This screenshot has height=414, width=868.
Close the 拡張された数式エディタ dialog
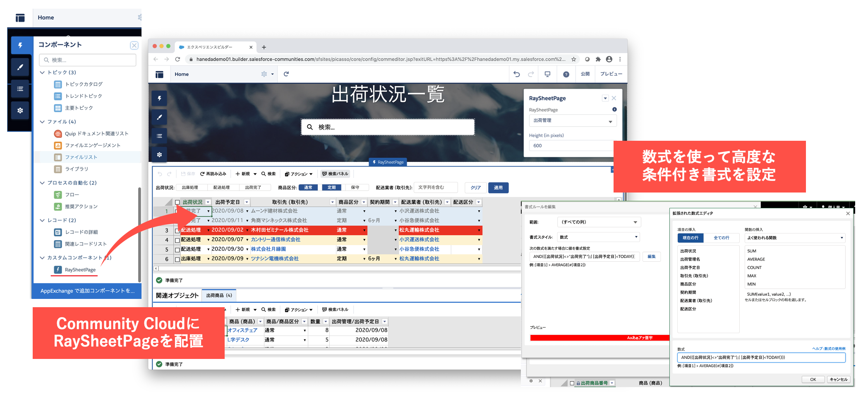pos(848,213)
